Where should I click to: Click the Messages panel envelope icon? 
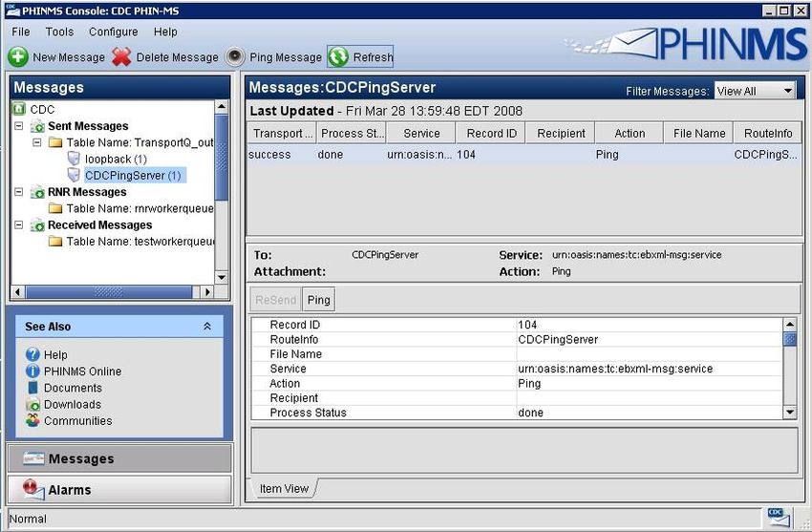click(x=33, y=458)
